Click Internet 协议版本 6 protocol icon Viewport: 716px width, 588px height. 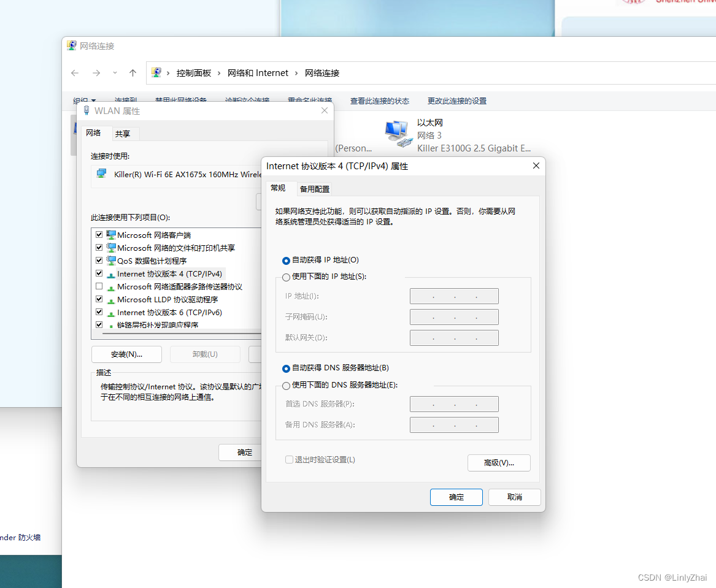(111, 313)
